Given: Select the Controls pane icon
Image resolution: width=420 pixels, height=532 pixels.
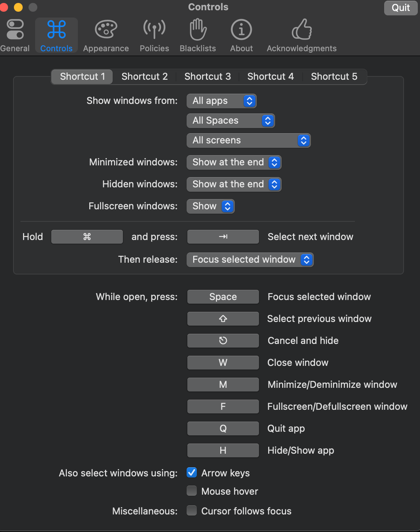Looking at the screenshot, I should pyautogui.click(x=56, y=35).
